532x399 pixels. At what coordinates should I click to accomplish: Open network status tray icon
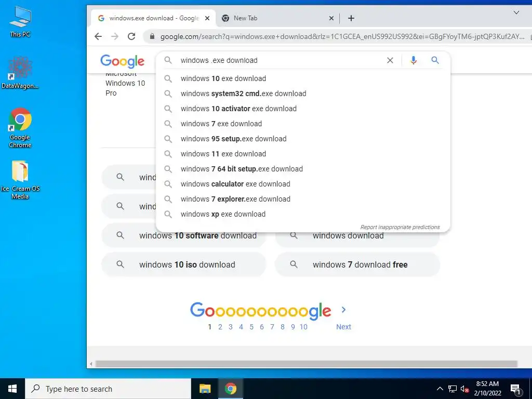453,389
